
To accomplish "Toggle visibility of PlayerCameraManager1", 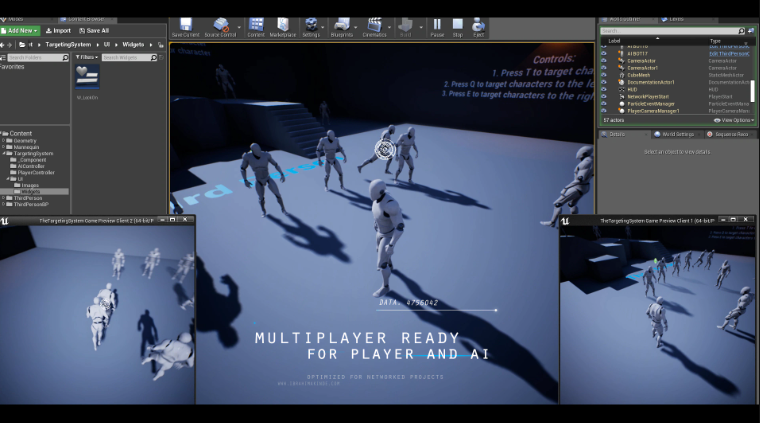I will click(x=604, y=111).
